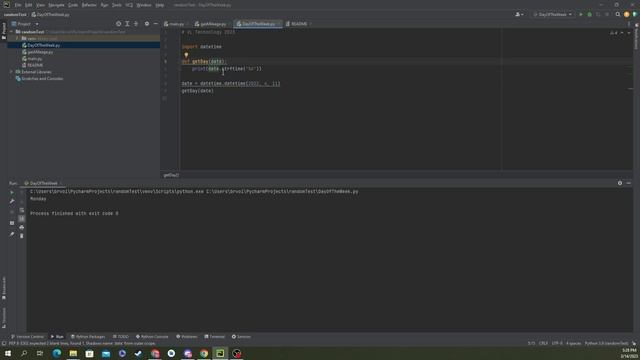The width and height of the screenshot is (640, 360).
Task: Click Collapse All icon in Project panel header
Action: (136, 24)
